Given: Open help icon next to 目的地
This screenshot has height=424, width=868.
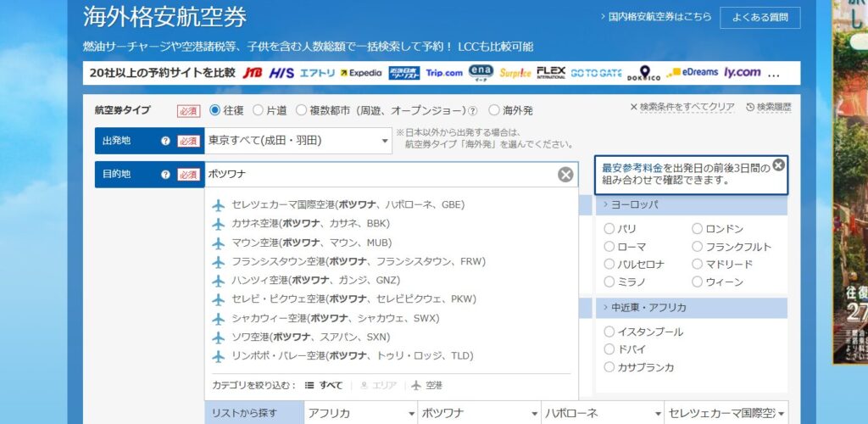Looking at the screenshot, I should point(165,175).
